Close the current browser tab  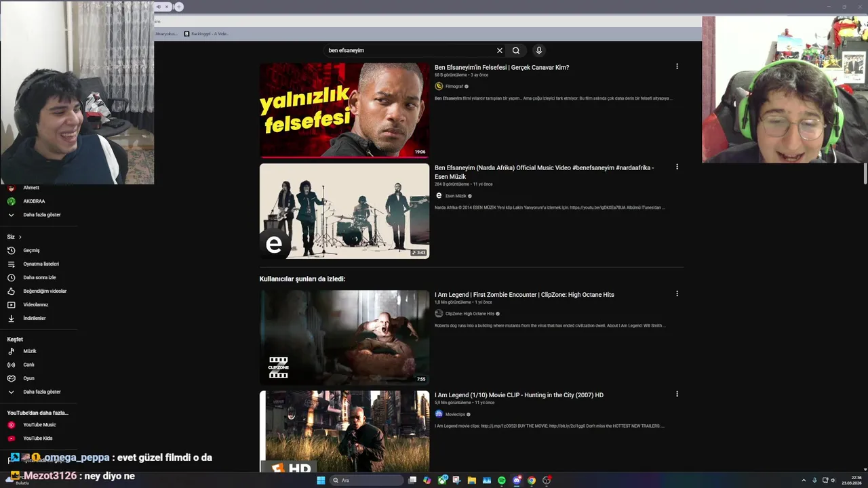click(x=167, y=7)
